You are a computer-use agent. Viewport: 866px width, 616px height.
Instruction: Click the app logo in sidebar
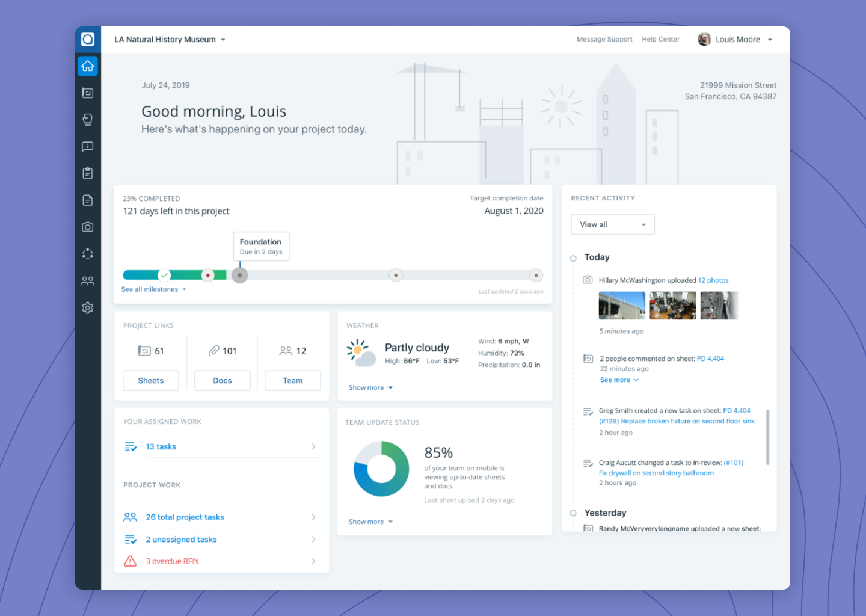pos(88,39)
